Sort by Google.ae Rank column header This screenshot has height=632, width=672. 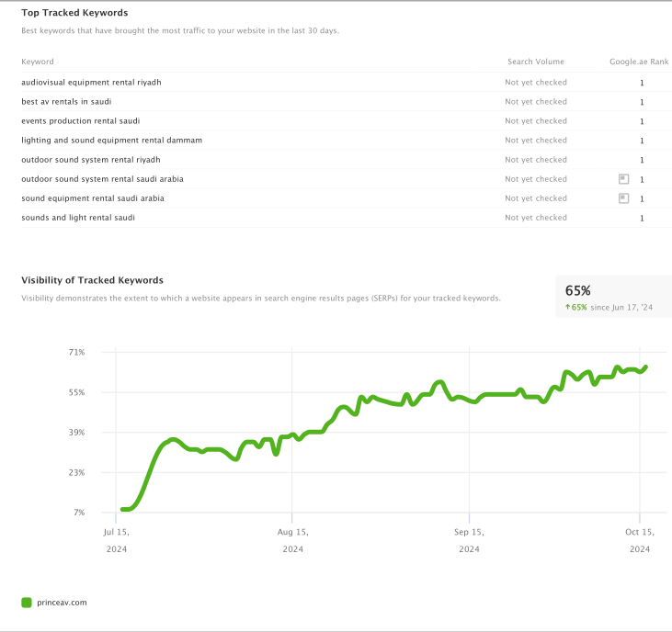point(639,62)
